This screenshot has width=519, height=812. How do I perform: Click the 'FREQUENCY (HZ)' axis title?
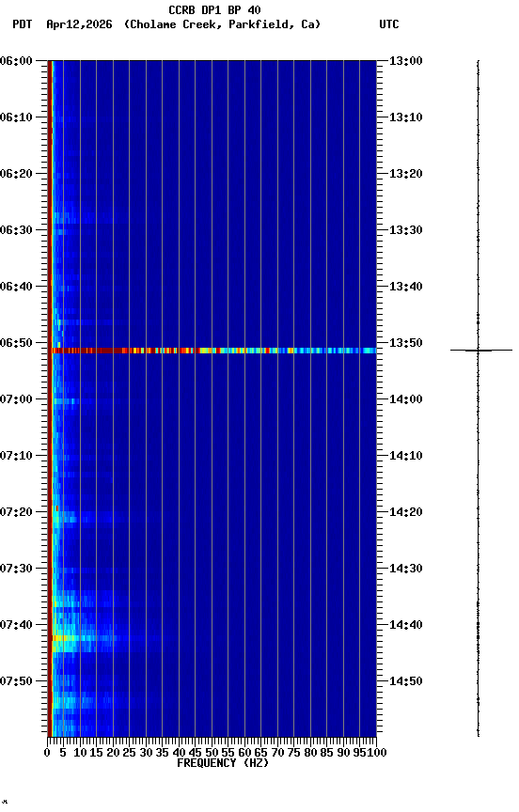point(223,763)
